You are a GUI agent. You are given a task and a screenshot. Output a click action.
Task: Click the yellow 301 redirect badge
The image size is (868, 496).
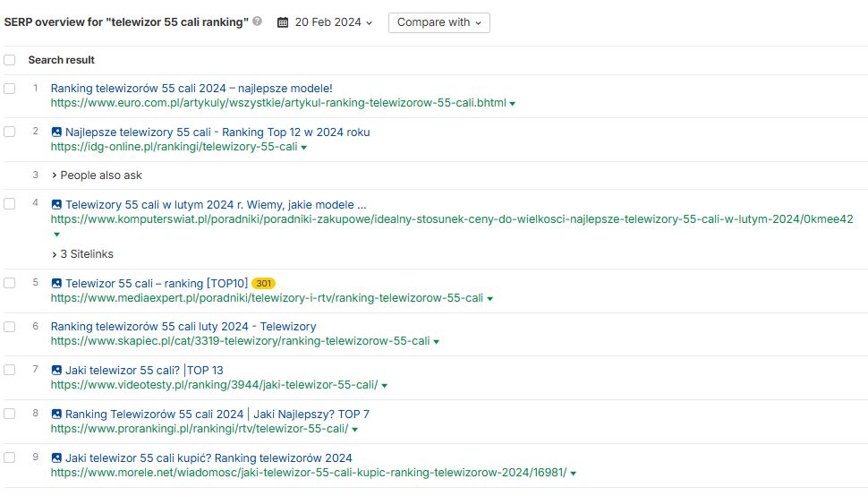pos(263,284)
